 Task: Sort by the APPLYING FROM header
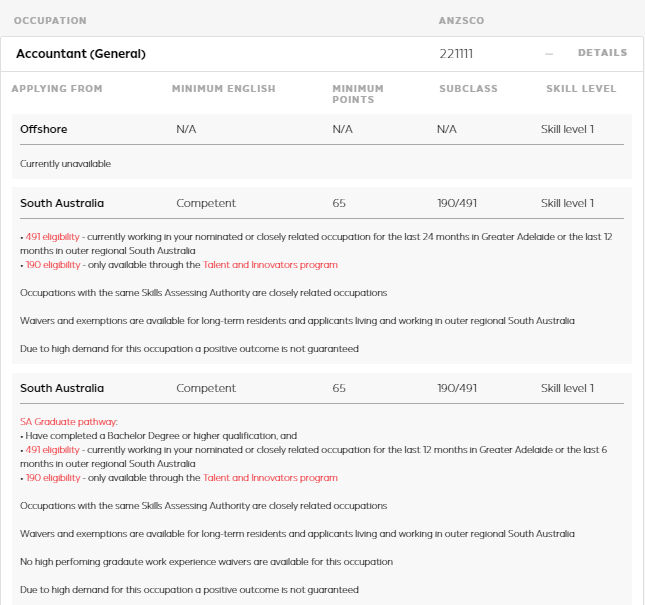click(56, 89)
